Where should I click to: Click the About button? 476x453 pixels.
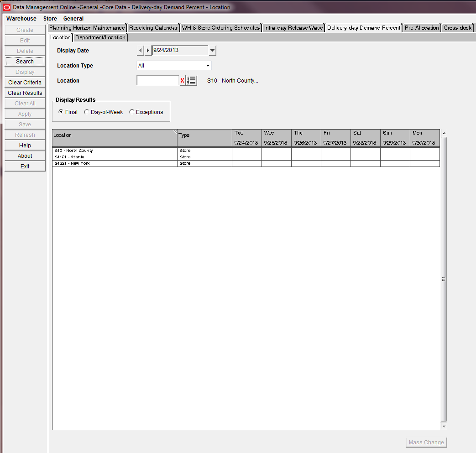tap(25, 156)
